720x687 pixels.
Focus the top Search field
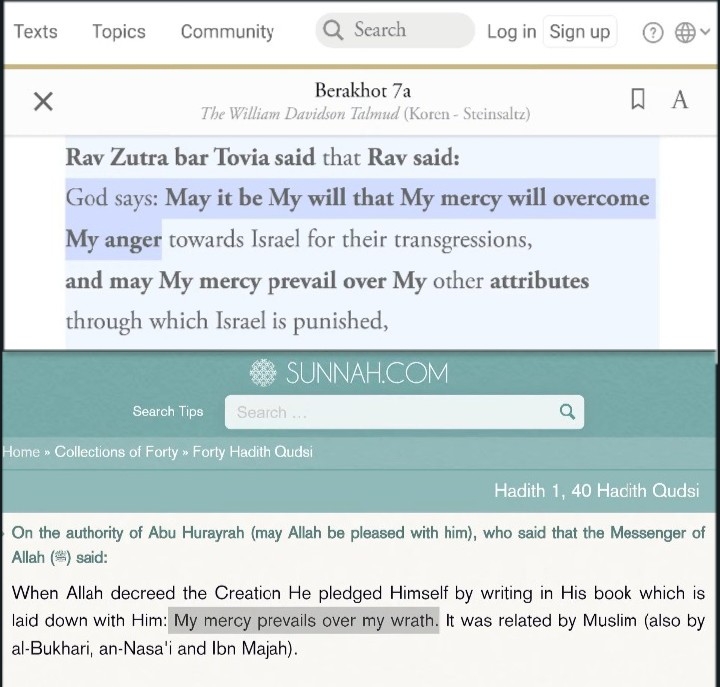point(395,30)
